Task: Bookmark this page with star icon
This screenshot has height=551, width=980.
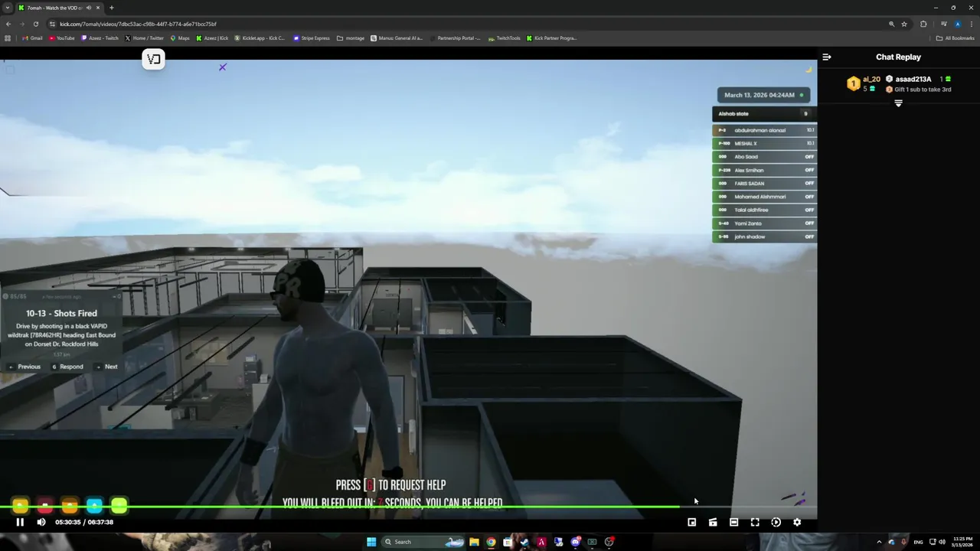Action: pyautogui.click(x=904, y=24)
